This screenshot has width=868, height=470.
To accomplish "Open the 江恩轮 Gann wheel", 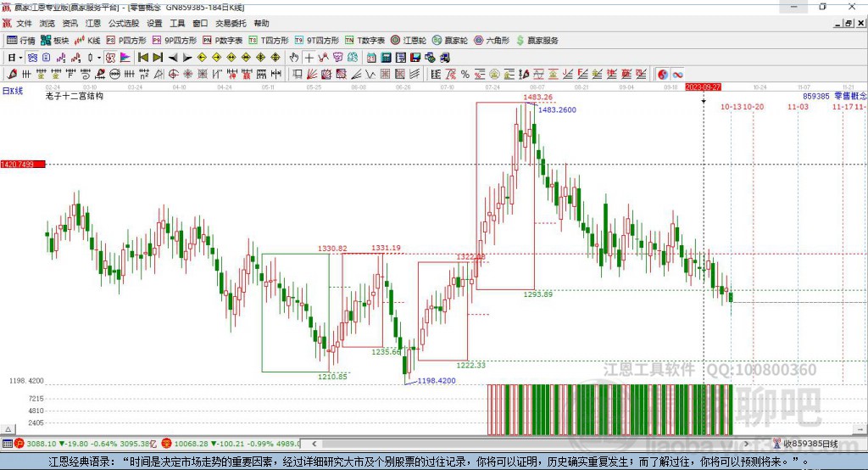I will pyautogui.click(x=409, y=41).
